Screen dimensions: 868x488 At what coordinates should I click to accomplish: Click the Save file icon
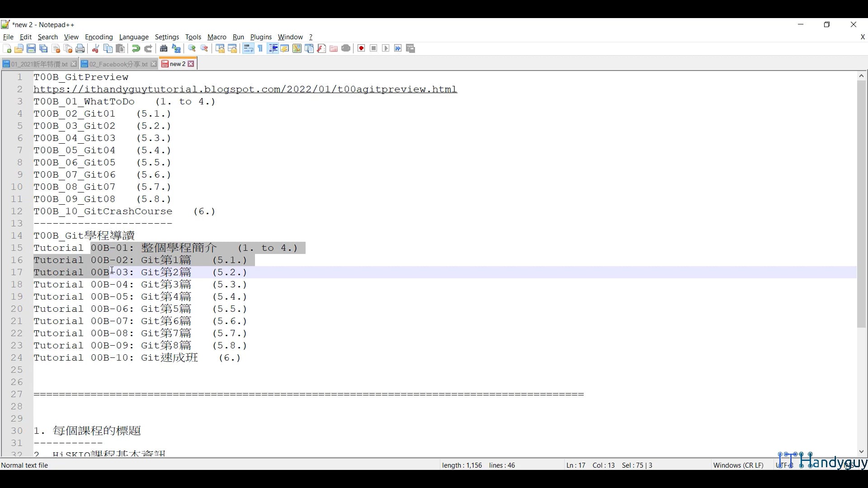pos(31,49)
